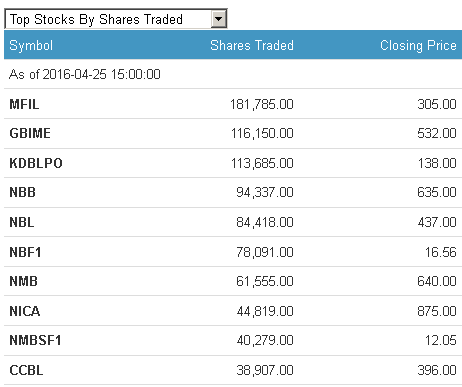Click NBF1 closing price 16.56
The width and height of the screenshot is (462, 387).
[440, 252]
